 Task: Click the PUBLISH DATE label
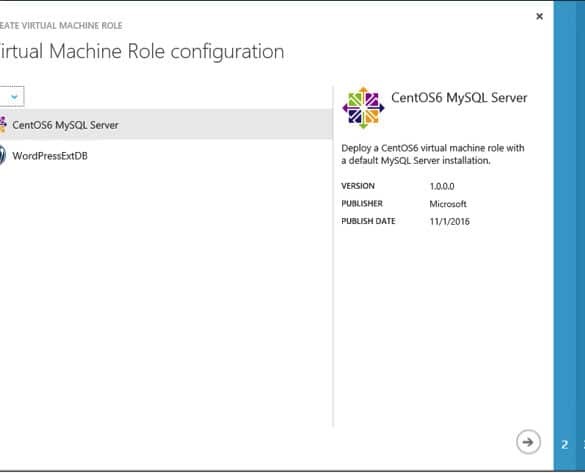(368, 221)
